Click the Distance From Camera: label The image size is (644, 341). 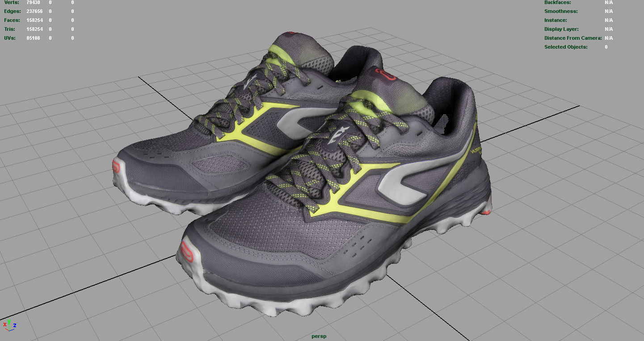[573, 38]
